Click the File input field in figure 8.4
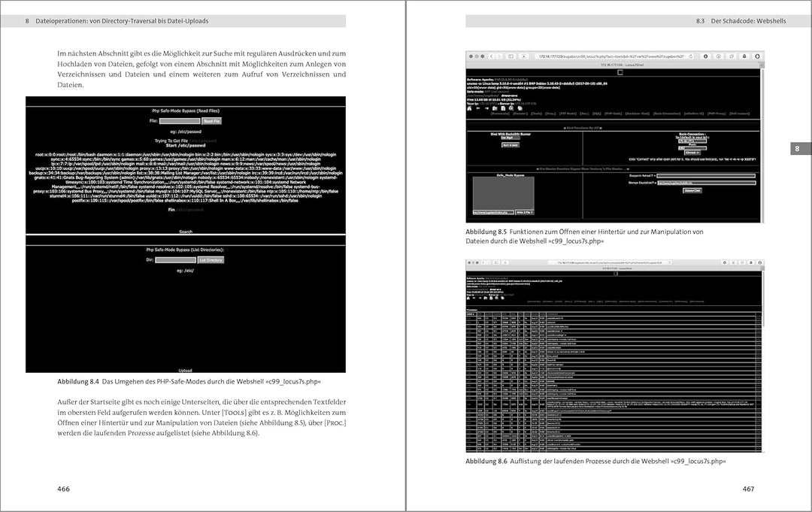Image resolution: width=812 pixels, height=512 pixels. (180, 121)
